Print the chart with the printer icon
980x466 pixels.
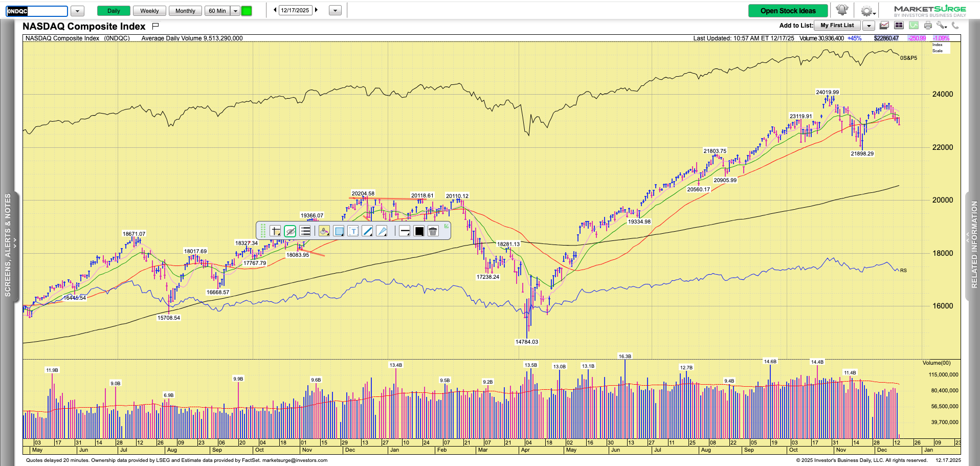(928, 26)
